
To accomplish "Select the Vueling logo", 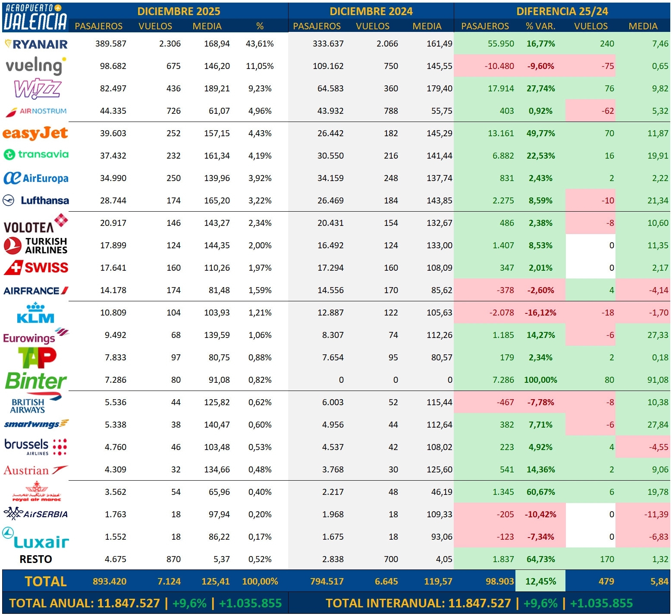I will [x=35, y=66].
